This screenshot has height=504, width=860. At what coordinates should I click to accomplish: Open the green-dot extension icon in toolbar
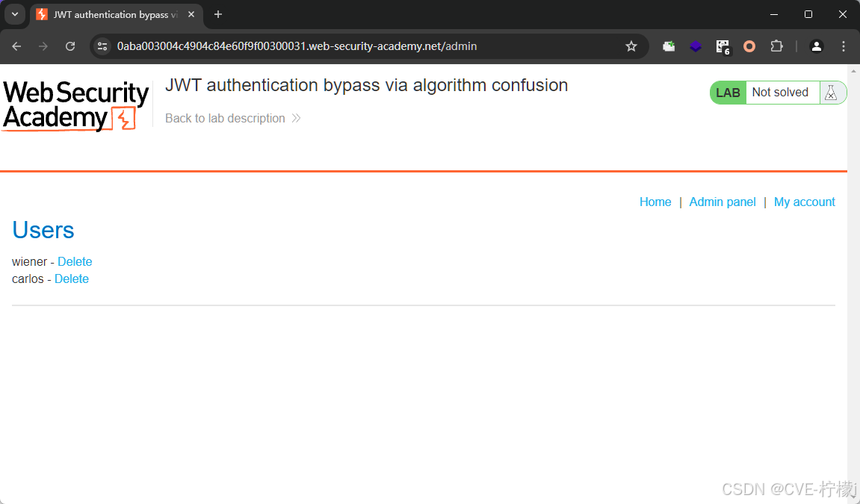click(669, 46)
